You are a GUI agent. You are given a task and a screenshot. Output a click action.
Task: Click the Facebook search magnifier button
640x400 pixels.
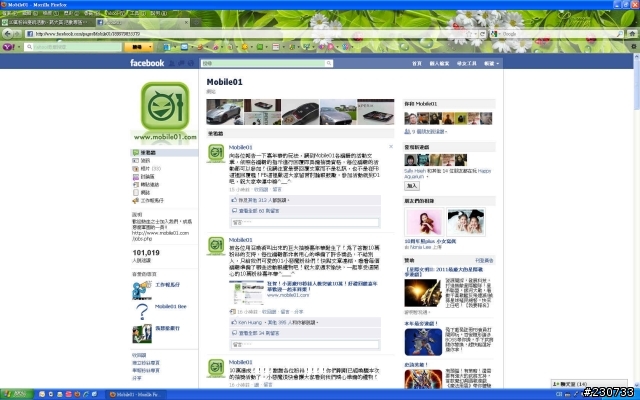point(329,63)
